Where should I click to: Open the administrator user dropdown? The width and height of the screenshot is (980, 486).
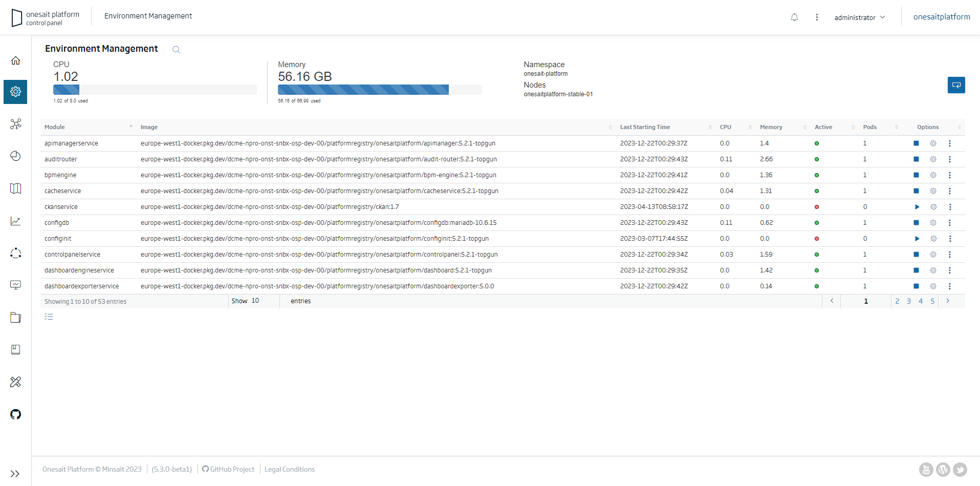860,17
